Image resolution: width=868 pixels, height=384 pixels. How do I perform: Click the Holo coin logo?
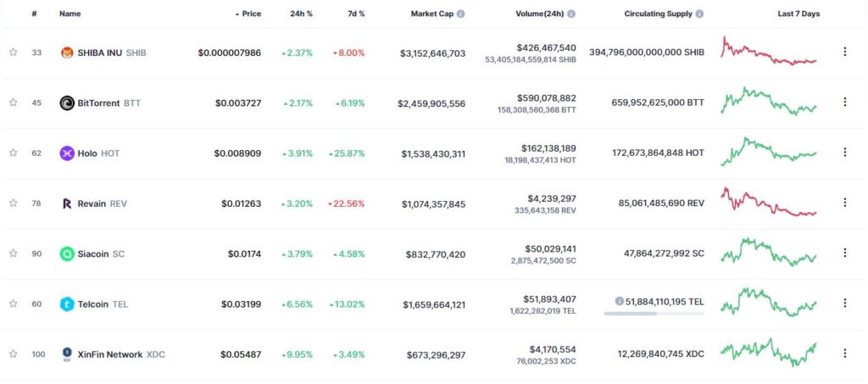pos(67,153)
